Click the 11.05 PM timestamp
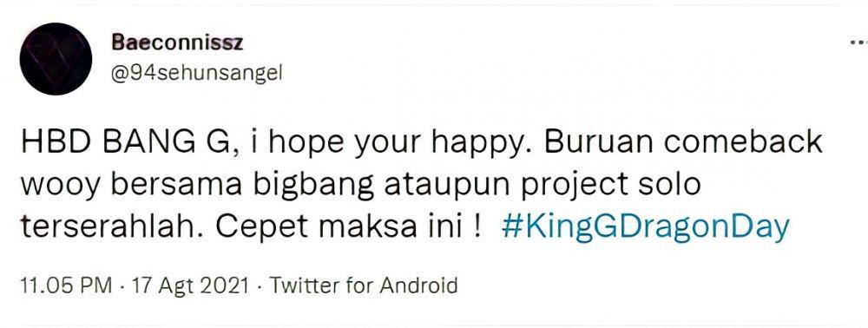 pyautogui.click(x=66, y=286)
